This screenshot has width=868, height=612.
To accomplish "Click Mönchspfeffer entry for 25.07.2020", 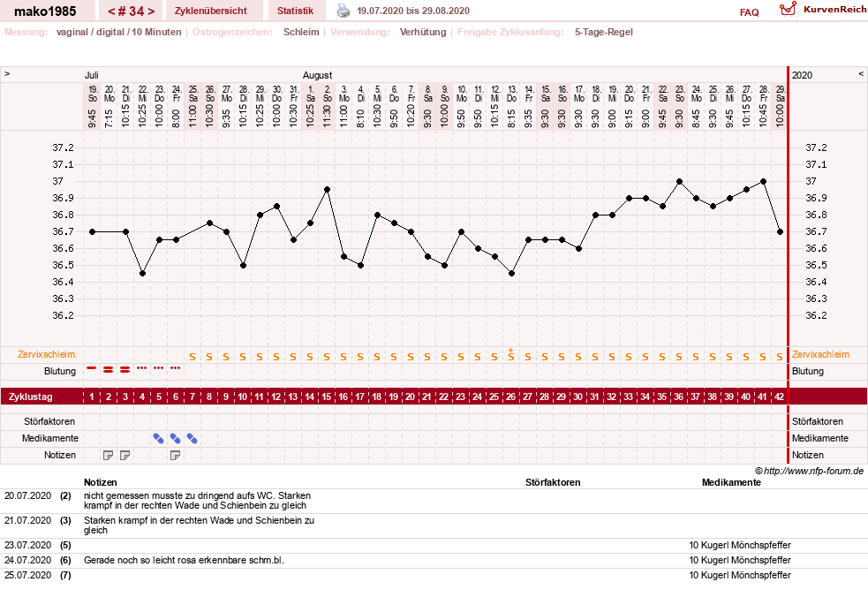I will click(x=740, y=576).
